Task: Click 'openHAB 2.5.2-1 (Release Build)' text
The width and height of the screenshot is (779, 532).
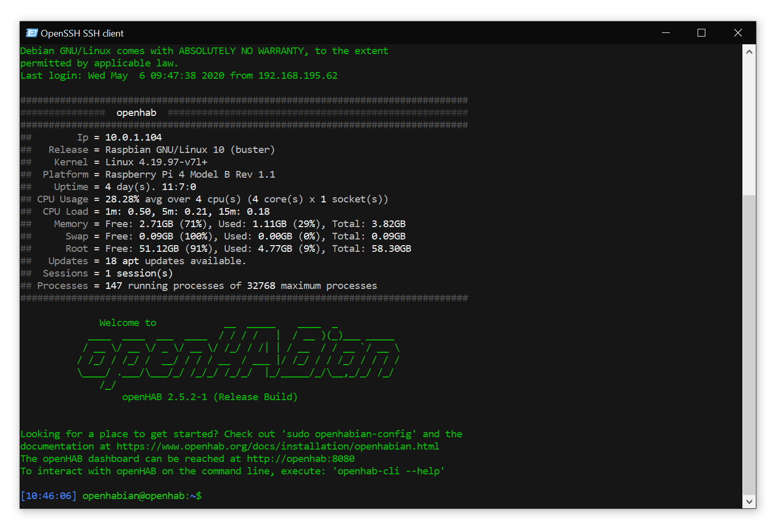Action: [210, 397]
